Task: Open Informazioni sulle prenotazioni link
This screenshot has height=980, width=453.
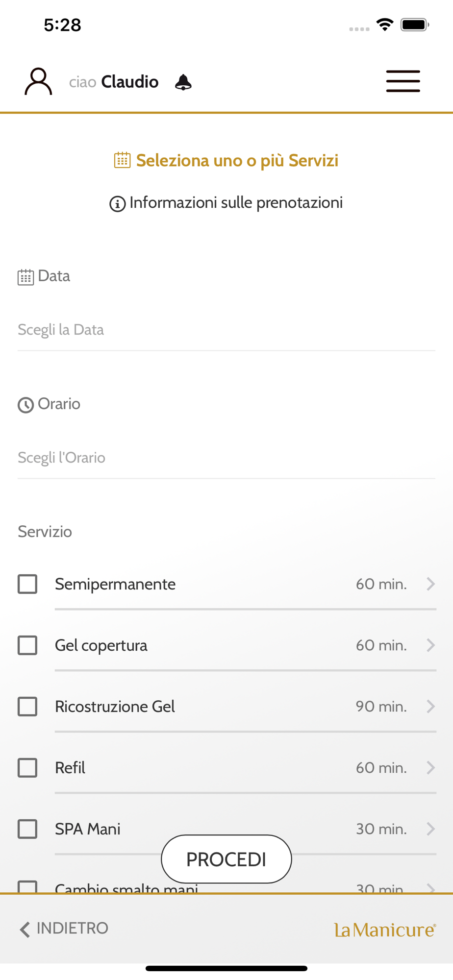Action: (236, 203)
